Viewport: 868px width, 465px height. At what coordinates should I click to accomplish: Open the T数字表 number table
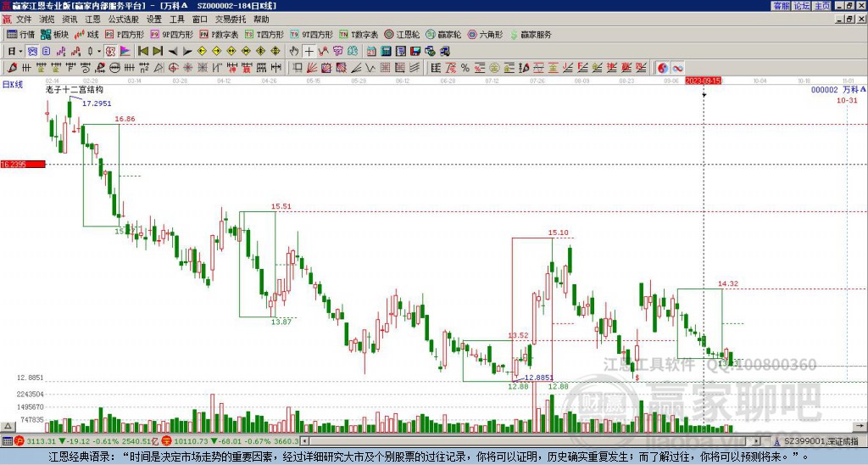click(359, 34)
